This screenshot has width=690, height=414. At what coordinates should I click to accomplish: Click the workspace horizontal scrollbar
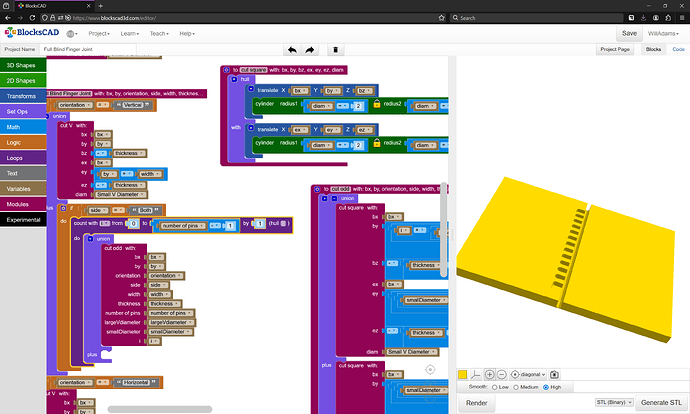160,409
